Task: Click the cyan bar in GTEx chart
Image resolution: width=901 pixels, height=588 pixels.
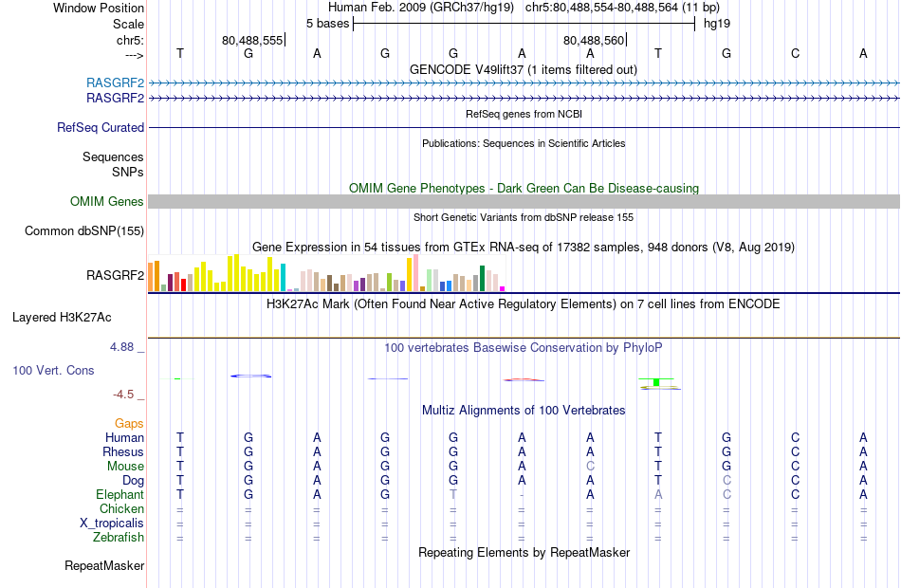Action: pyautogui.click(x=283, y=277)
